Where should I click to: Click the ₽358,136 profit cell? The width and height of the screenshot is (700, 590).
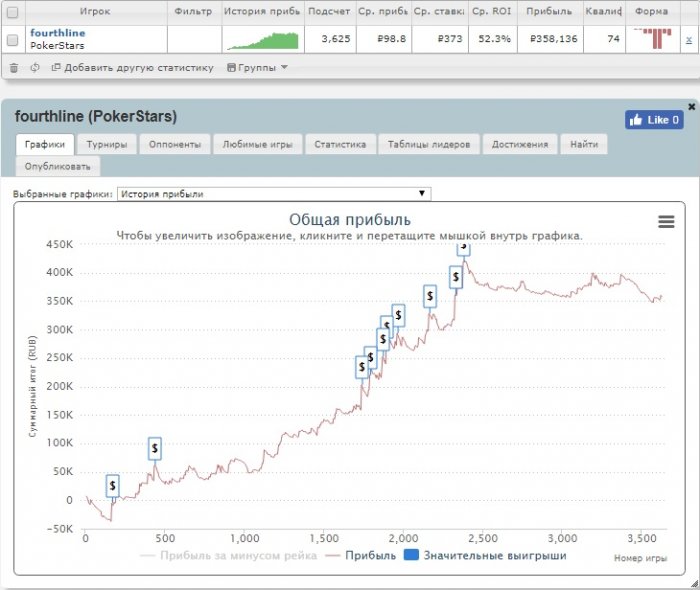[x=550, y=39]
